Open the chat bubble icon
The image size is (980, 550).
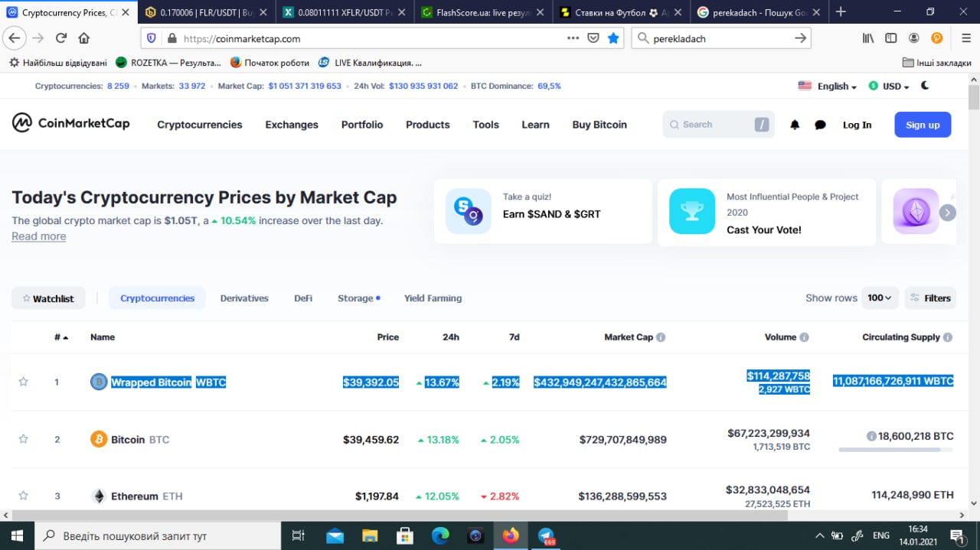(820, 125)
